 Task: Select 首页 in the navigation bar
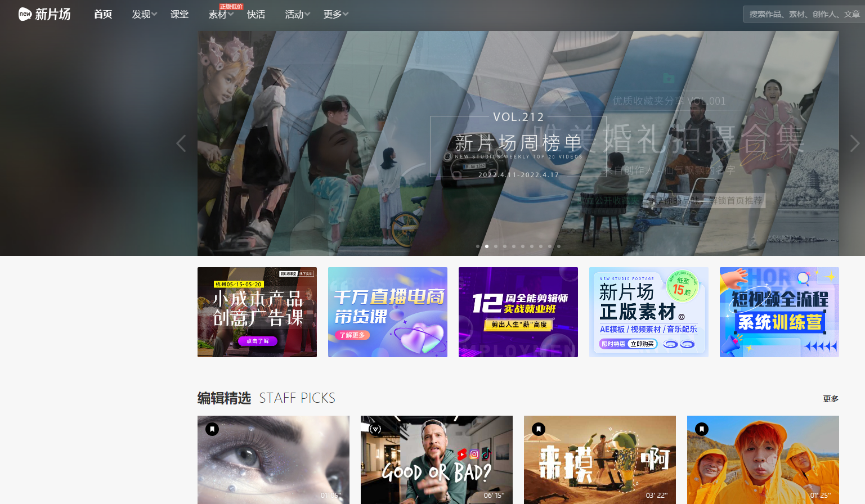click(102, 14)
